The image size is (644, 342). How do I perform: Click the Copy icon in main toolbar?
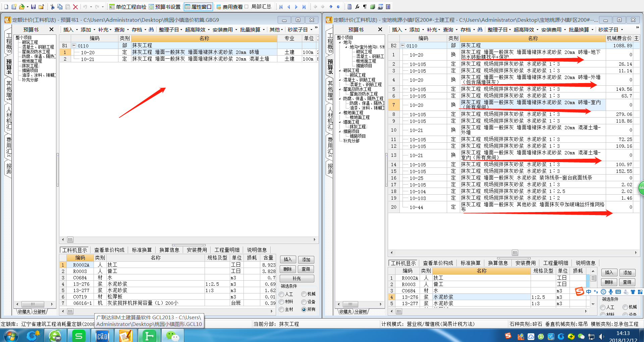[60, 7]
